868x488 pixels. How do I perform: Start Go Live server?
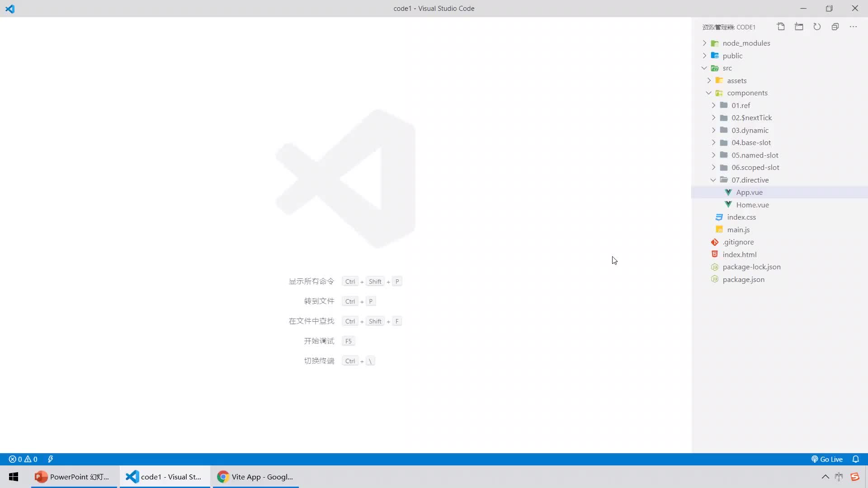tap(827, 459)
